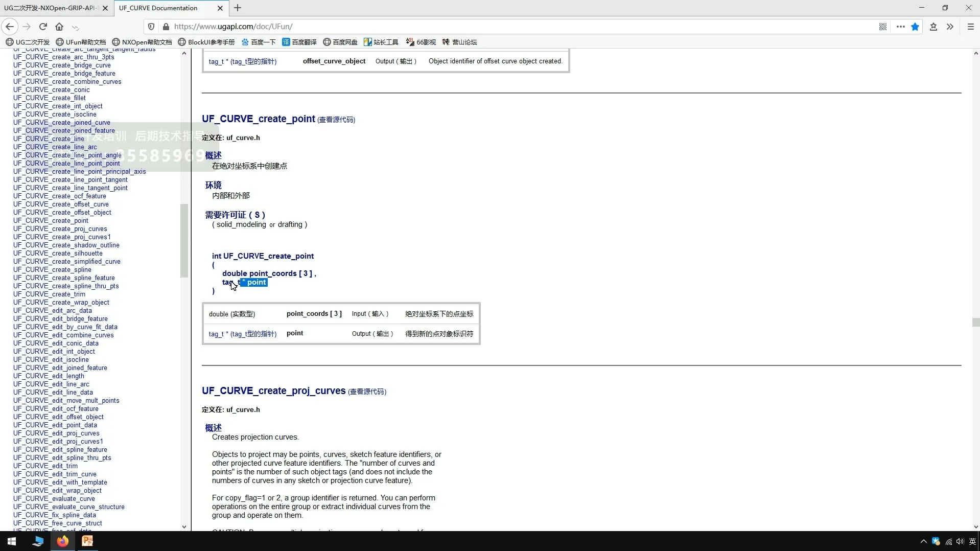Go to the browser Home page
The width and height of the screenshot is (980, 551).
(x=59, y=27)
